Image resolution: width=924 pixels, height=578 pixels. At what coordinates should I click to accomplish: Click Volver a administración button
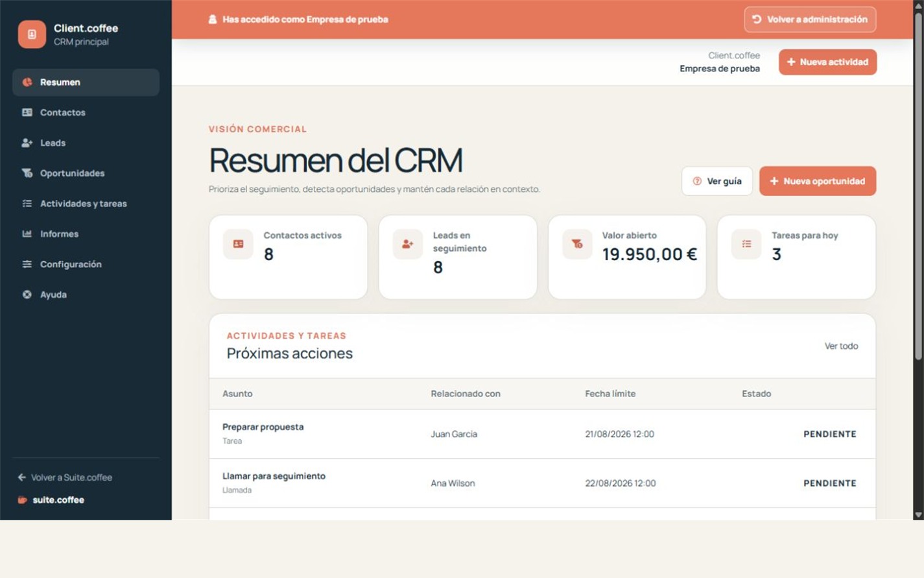click(810, 19)
